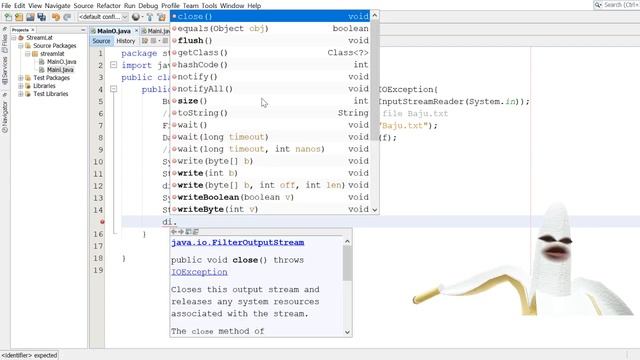640x360 pixels.
Task: Click the New File toolbar icon
Action: pos(8,17)
